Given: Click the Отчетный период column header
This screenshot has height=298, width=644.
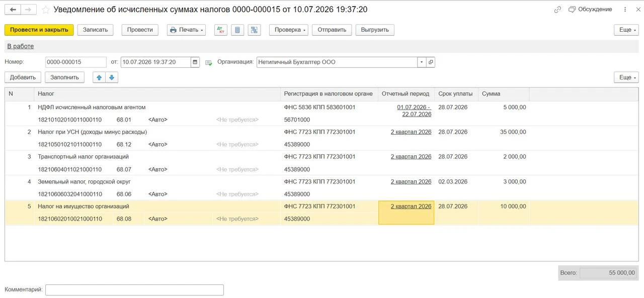Looking at the screenshot, I should [x=406, y=94].
